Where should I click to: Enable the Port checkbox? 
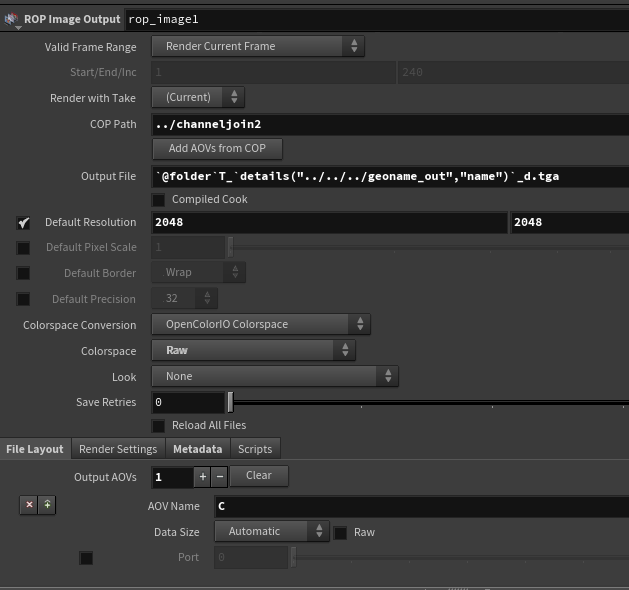click(86, 558)
